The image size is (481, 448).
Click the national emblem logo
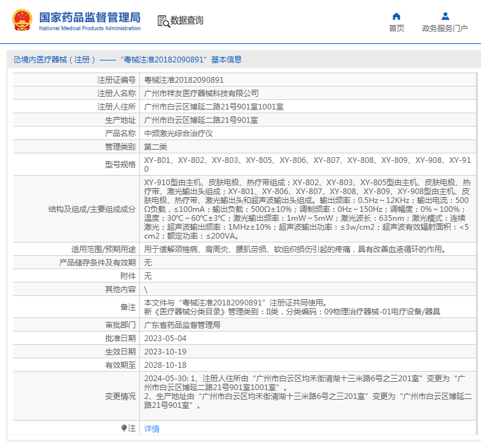point(22,20)
